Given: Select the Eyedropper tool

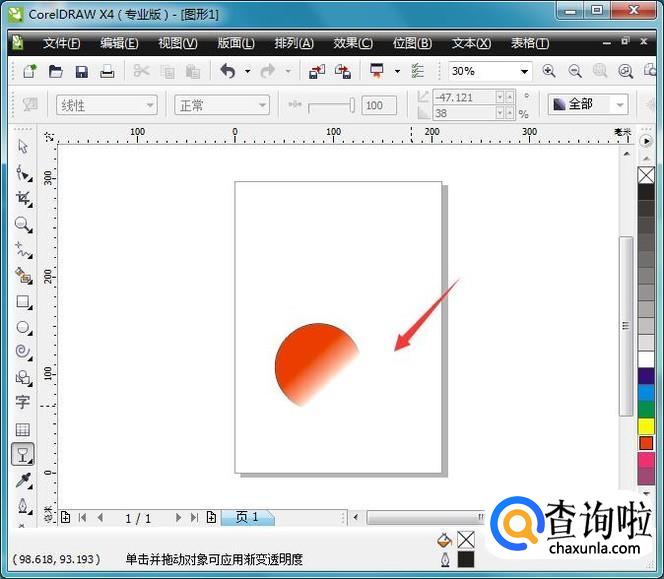Looking at the screenshot, I should (22, 480).
